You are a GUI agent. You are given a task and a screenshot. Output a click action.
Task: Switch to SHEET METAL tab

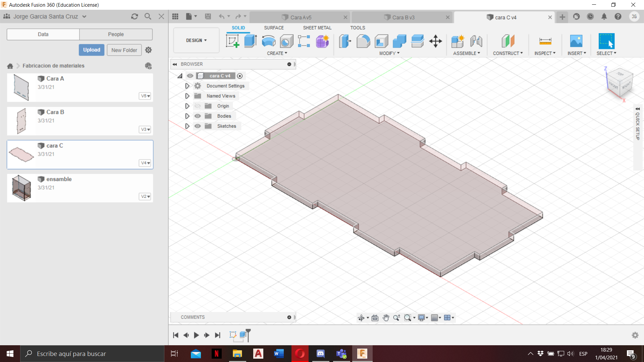[x=316, y=27]
